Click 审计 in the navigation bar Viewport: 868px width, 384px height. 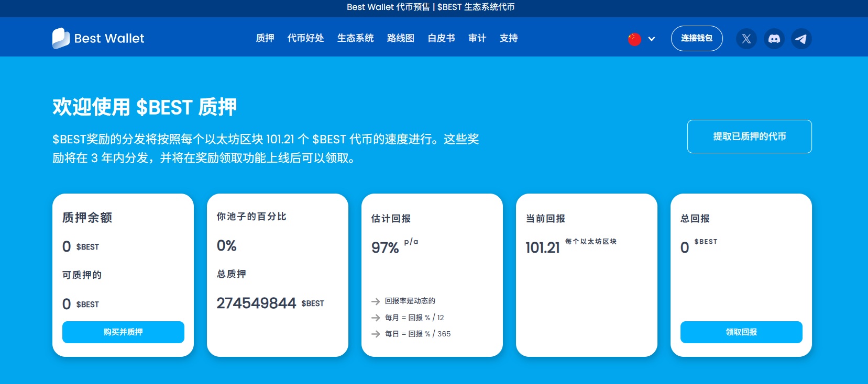[477, 38]
